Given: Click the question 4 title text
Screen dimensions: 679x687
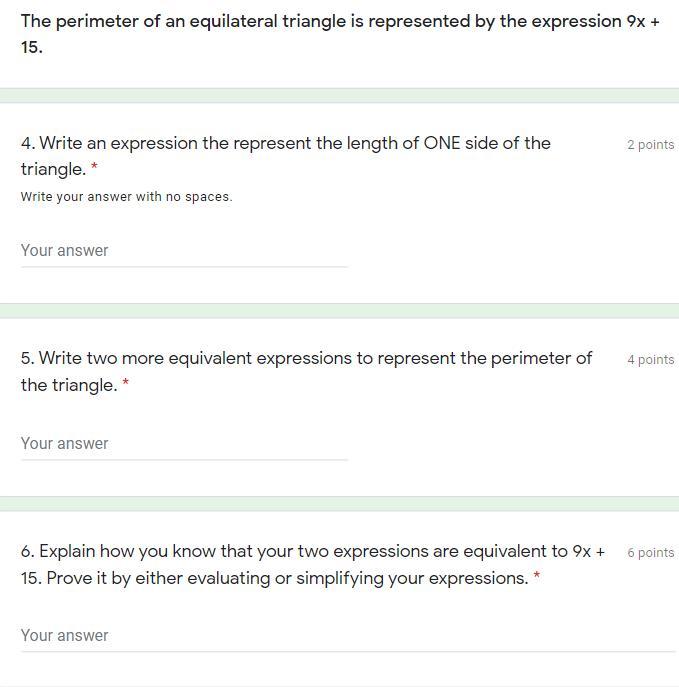Looking at the screenshot, I should pos(285,144).
